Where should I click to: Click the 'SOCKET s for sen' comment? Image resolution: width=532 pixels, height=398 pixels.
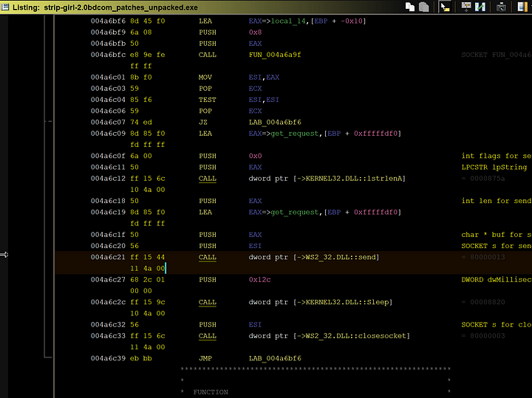497,246
